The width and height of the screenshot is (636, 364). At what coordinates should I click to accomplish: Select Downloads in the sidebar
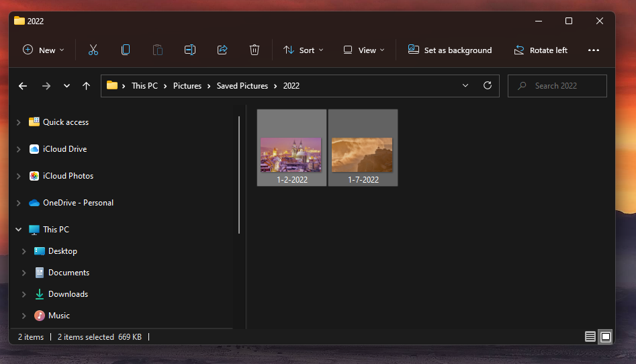tap(68, 293)
